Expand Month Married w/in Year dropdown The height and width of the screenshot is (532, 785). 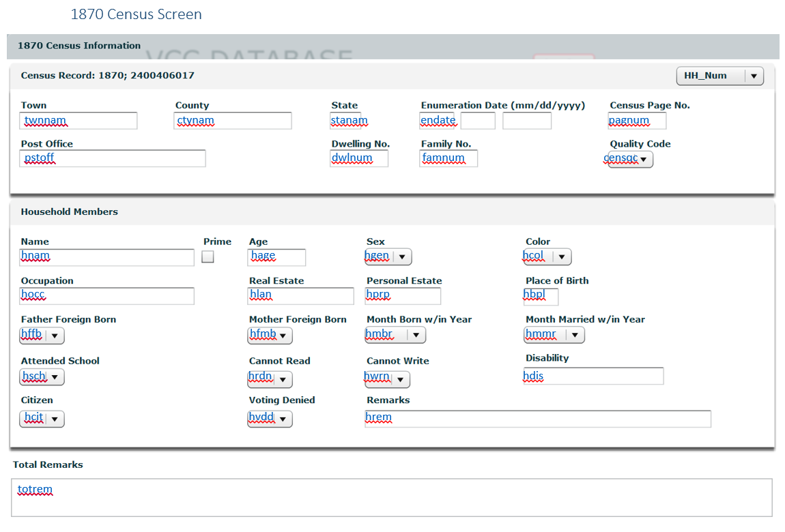(x=555, y=336)
